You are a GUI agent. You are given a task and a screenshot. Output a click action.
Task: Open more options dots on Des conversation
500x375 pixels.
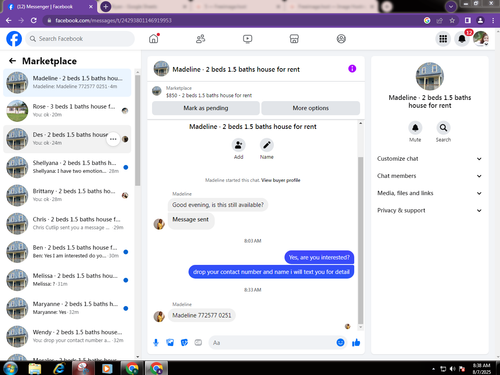point(113,139)
